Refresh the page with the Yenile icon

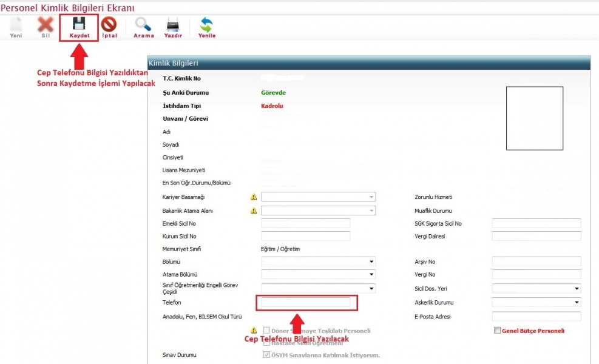click(x=206, y=25)
